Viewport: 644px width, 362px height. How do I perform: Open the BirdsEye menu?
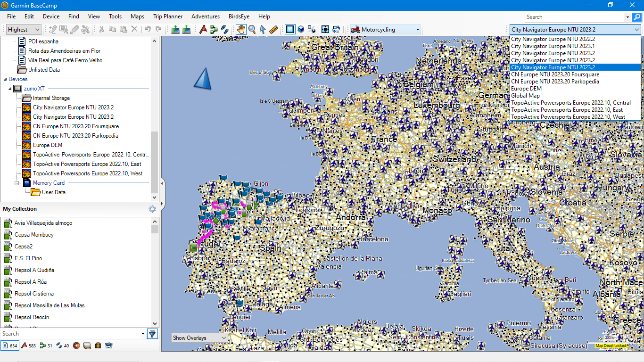239,16
